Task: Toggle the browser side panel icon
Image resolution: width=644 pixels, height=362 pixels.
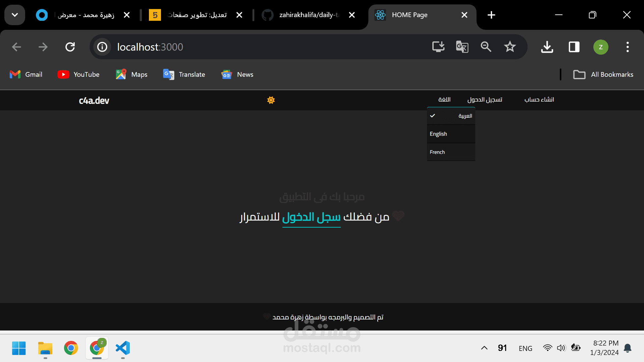Action: (574, 47)
